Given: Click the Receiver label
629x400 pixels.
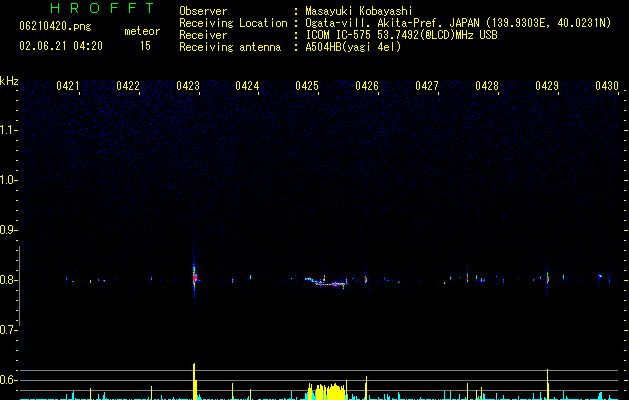Looking at the screenshot, I should click(203, 35).
